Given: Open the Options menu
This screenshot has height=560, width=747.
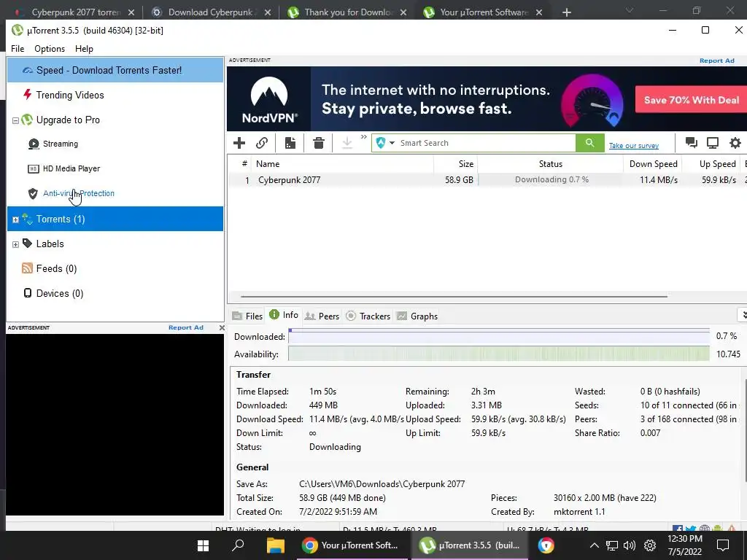Looking at the screenshot, I should [50, 49].
